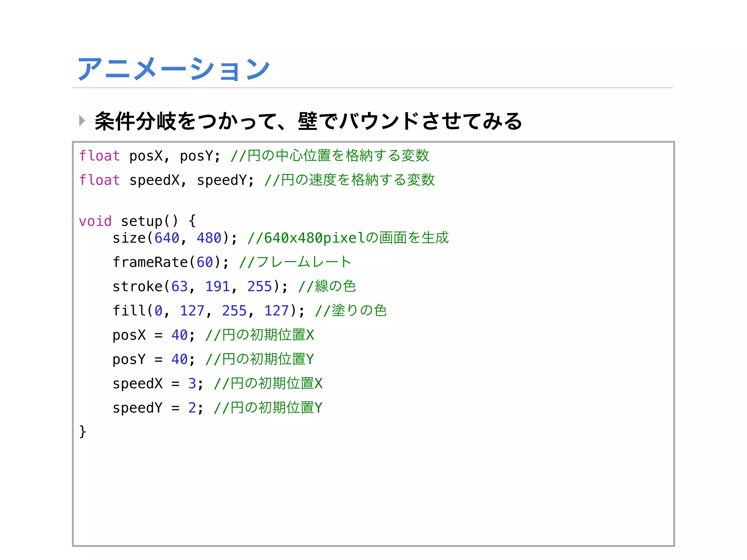
Task: Click the code 'speedX = 3;'
Action: (158, 384)
